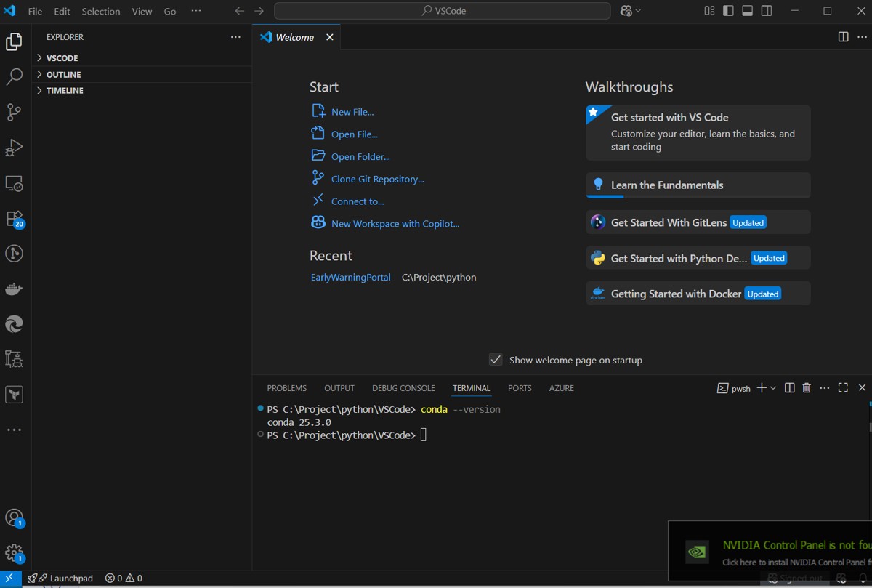Open the new terminal profile dropdown
The width and height of the screenshot is (872, 588).
coord(773,388)
